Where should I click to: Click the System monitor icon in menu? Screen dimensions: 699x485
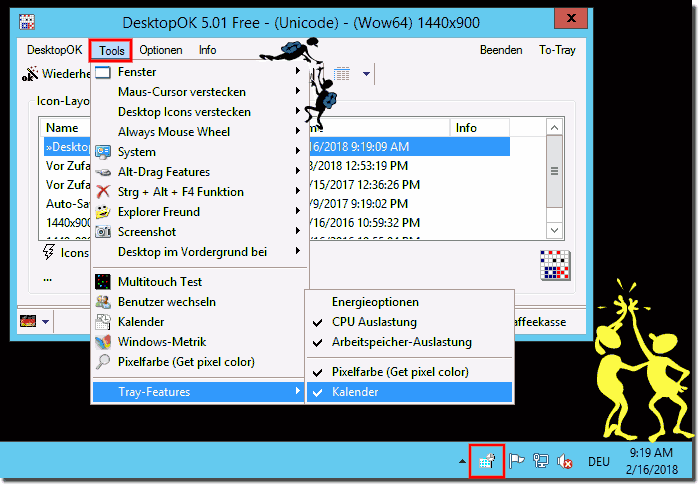click(103, 152)
